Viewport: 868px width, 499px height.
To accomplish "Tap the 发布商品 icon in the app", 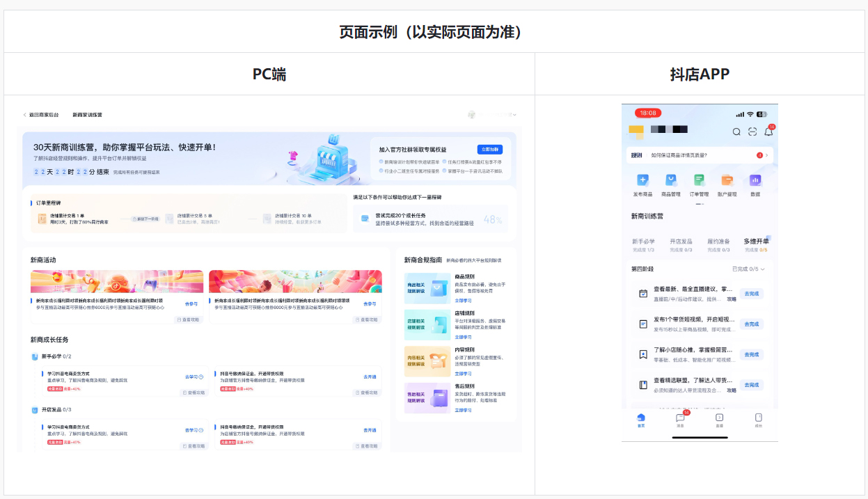I will click(x=643, y=181).
